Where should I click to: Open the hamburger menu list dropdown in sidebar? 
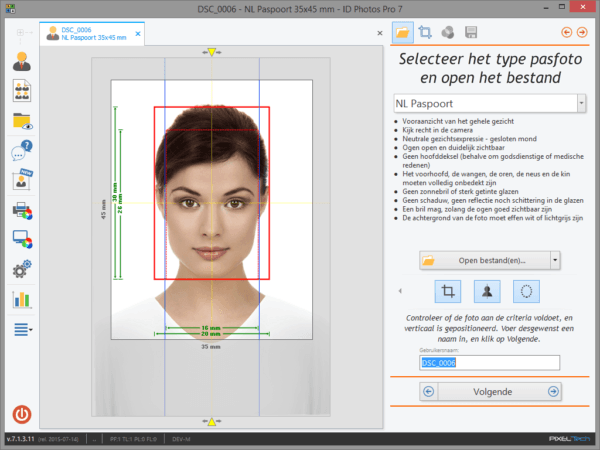(23, 329)
